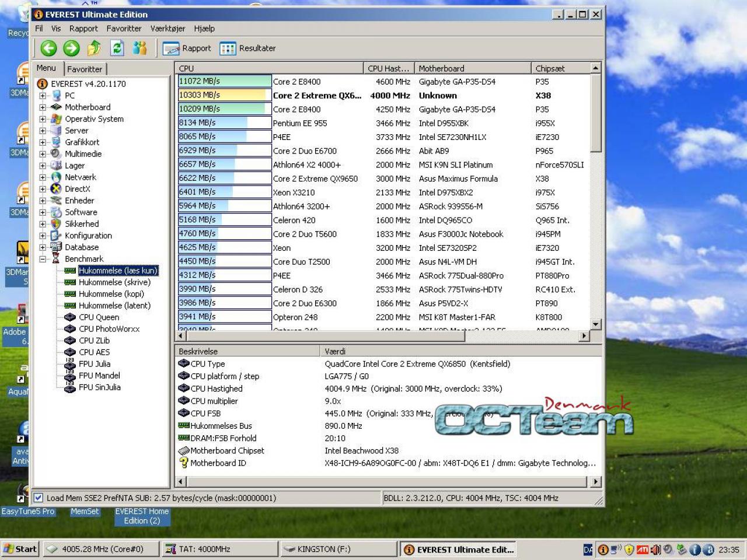747x560 pixels.
Task: Open EVEREST Home Edition (2) desktop shortcut
Action: (142, 516)
